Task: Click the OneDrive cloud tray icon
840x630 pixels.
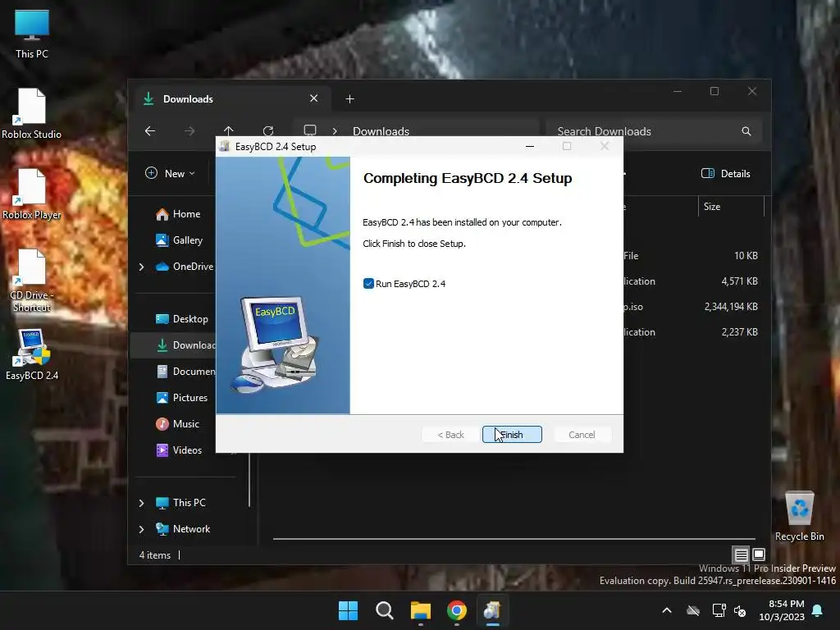Action: pyautogui.click(x=693, y=610)
